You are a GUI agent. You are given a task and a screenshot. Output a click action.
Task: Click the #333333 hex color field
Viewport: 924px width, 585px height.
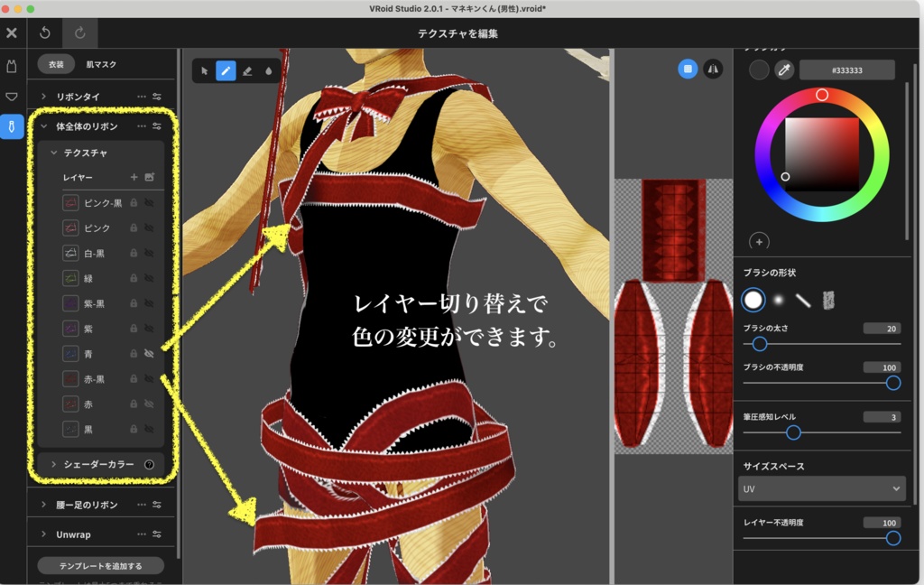point(846,69)
